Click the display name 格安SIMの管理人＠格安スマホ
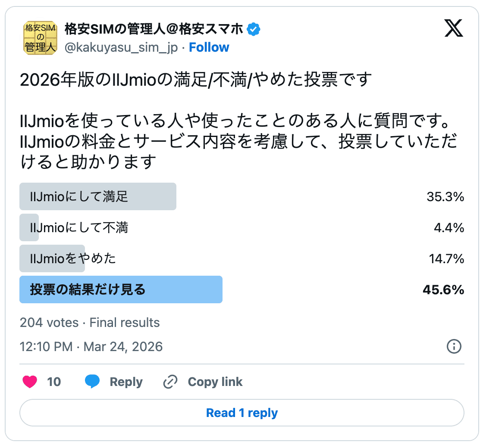The image size is (483, 448). click(x=151, y=29)
